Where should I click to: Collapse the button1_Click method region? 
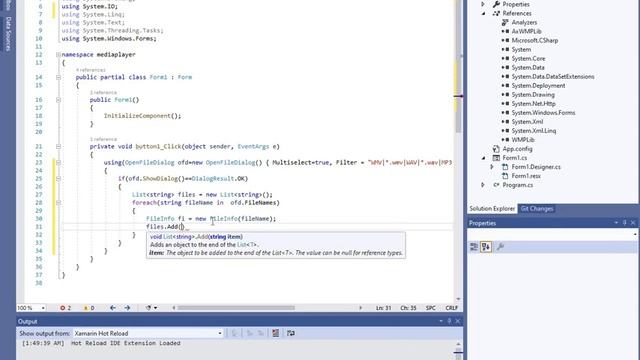58,147
